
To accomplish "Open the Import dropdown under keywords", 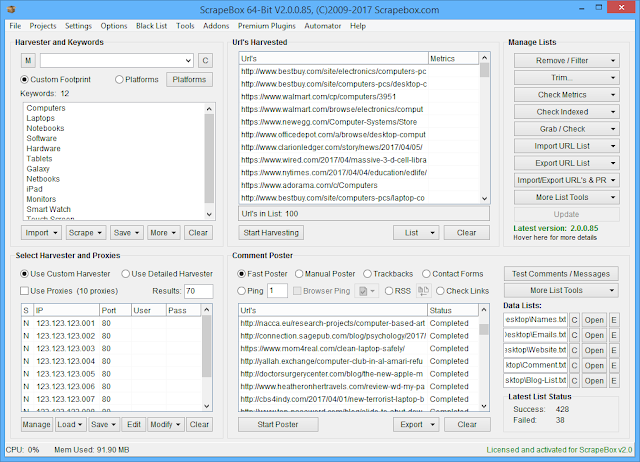I will pos(41,233).
